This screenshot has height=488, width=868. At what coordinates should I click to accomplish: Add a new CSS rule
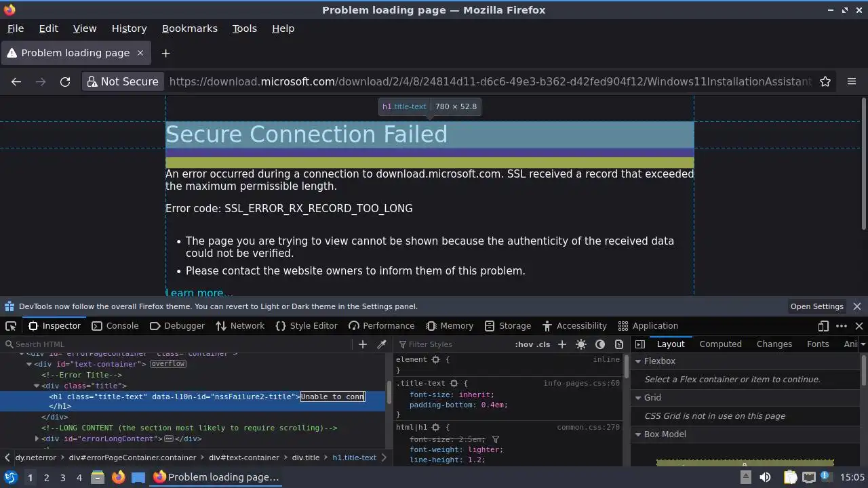pyautogui.click(x=561, y=344)
